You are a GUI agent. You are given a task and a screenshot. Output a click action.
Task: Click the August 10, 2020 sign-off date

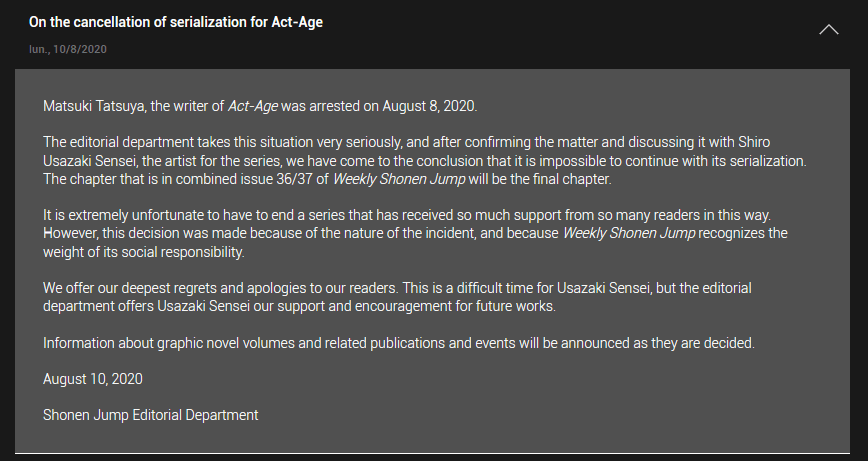click(92, 379)
